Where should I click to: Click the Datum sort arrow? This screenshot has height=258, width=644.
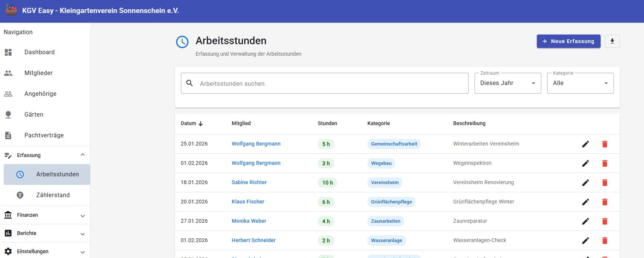pyautogui.click(x=201, y=124)
